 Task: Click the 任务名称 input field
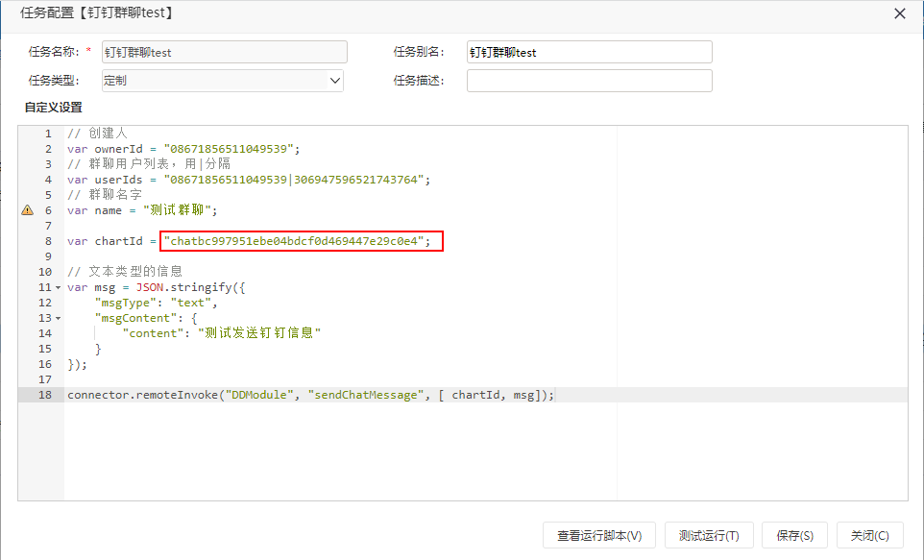tap(225, 52)
